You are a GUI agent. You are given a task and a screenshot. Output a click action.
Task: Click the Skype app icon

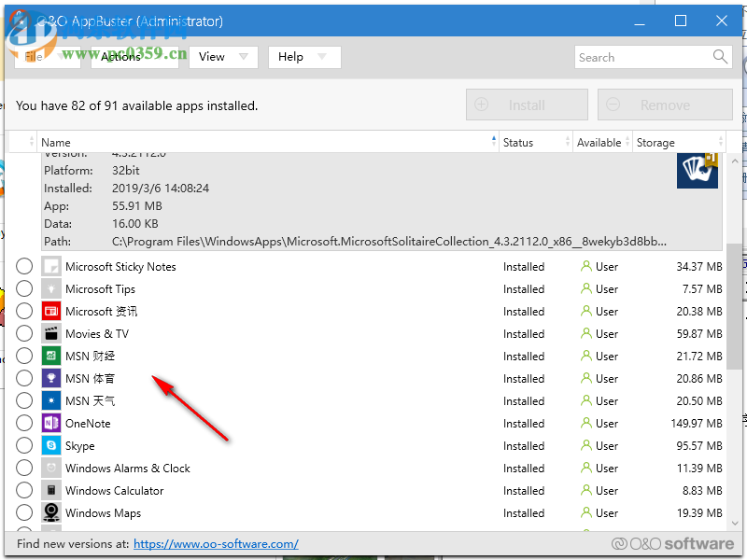(51, 446)
